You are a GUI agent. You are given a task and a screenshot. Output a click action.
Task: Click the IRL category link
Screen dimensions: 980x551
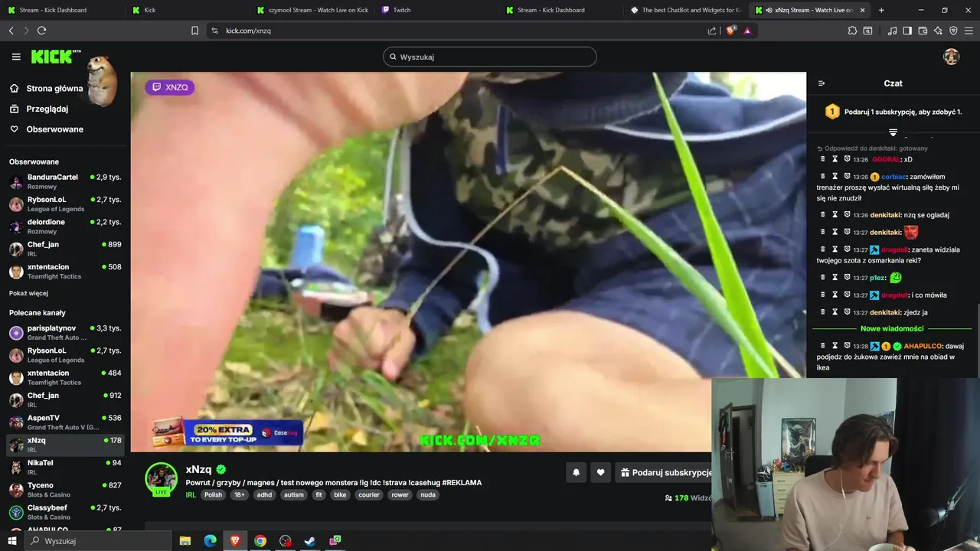(x=191, y=495)
